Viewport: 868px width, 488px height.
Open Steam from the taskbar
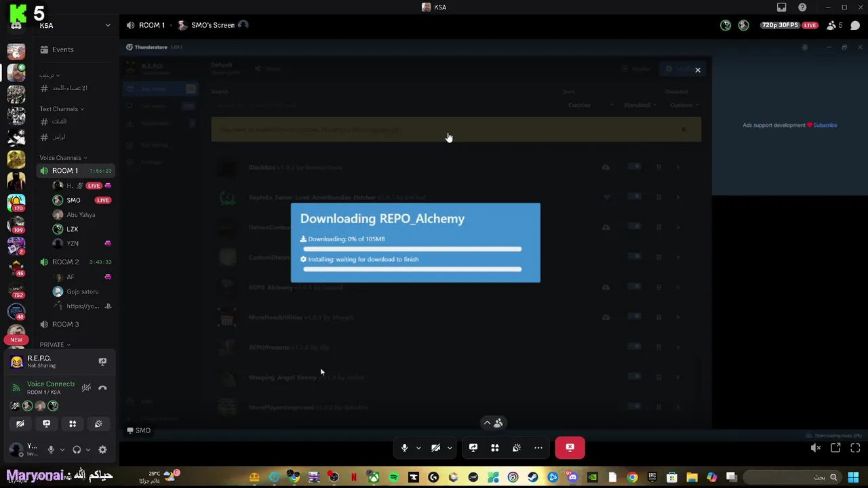pyautogui.click(x=532, y=478)
